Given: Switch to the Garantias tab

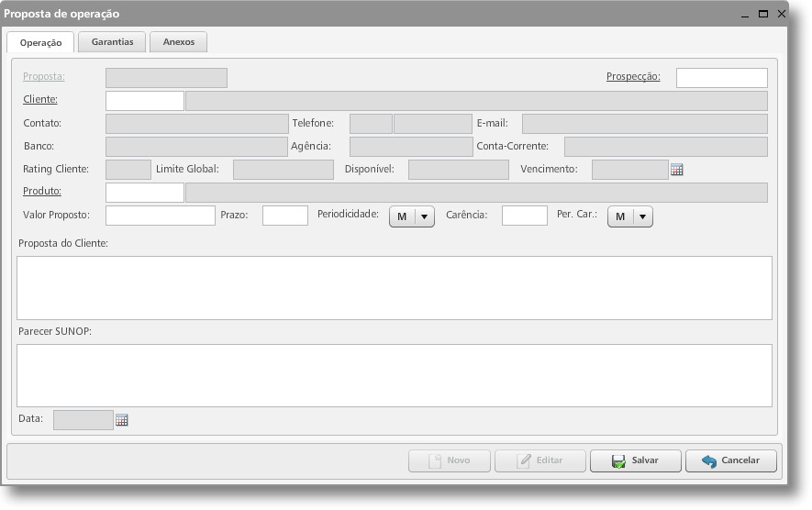Looking at the screenshot, I should tap(112, 42).
